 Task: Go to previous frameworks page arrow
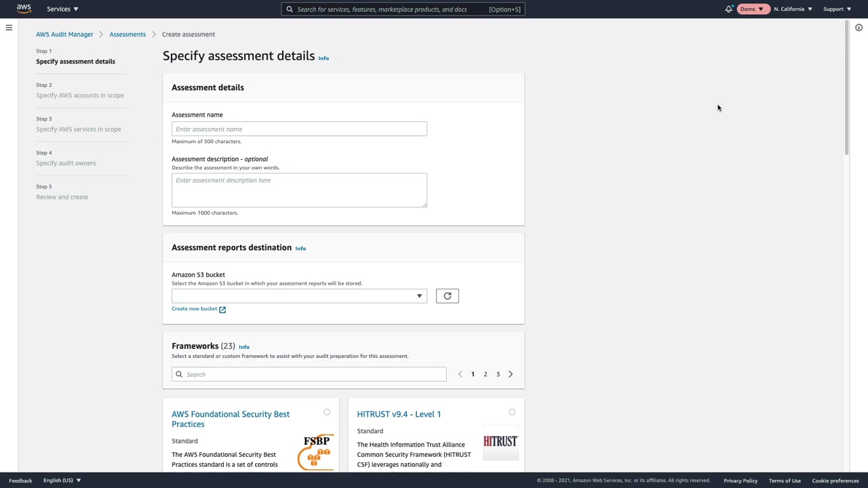460,374
